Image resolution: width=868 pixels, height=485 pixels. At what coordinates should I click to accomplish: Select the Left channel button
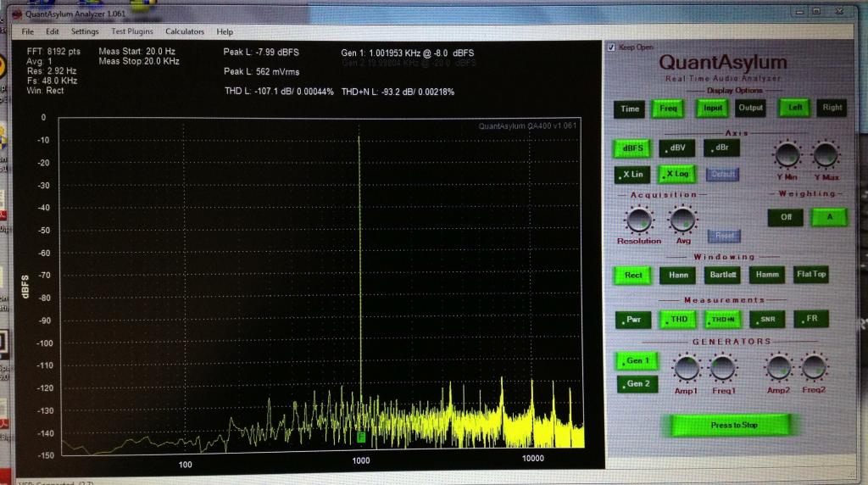pos(794,108)
